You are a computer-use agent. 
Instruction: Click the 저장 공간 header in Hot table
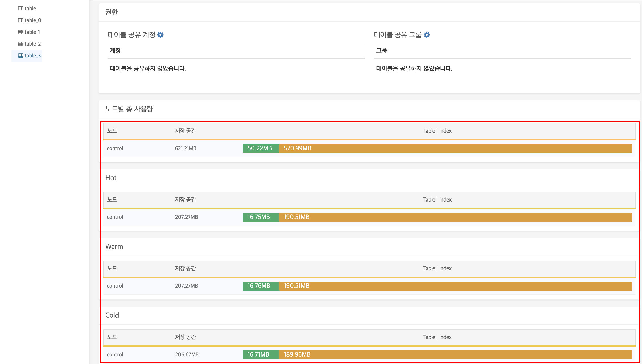coord(185,199)
